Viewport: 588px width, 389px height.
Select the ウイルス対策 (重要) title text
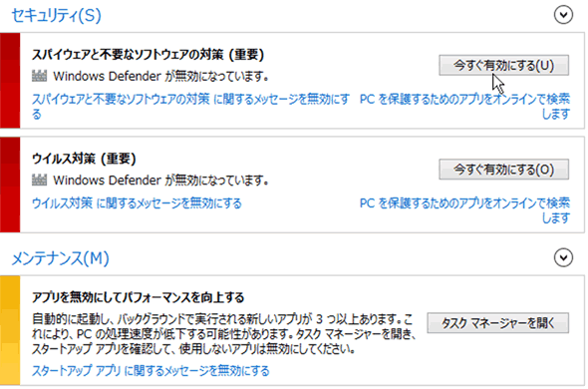coord(84,159)
